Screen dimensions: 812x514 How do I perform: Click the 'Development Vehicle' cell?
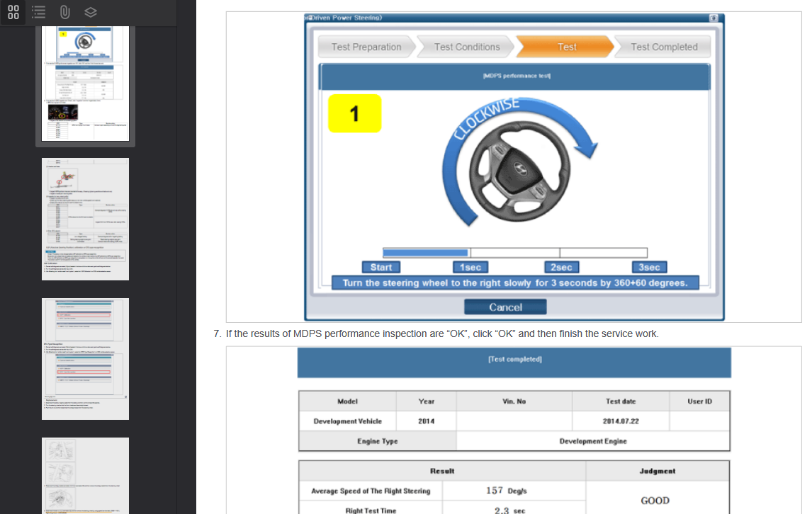347,421
